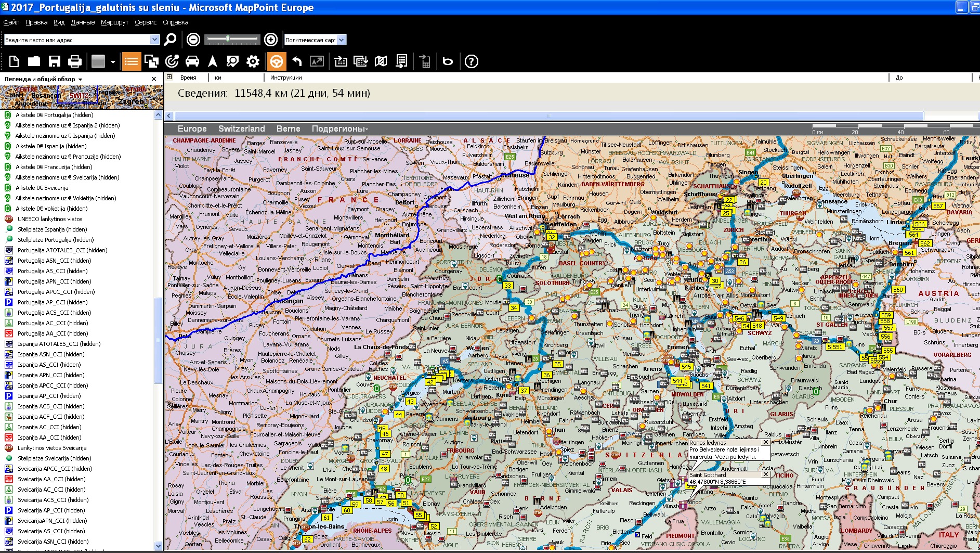Open a map file from the toolbar
This screenshot has height=553, width=980.
(34, 61)
